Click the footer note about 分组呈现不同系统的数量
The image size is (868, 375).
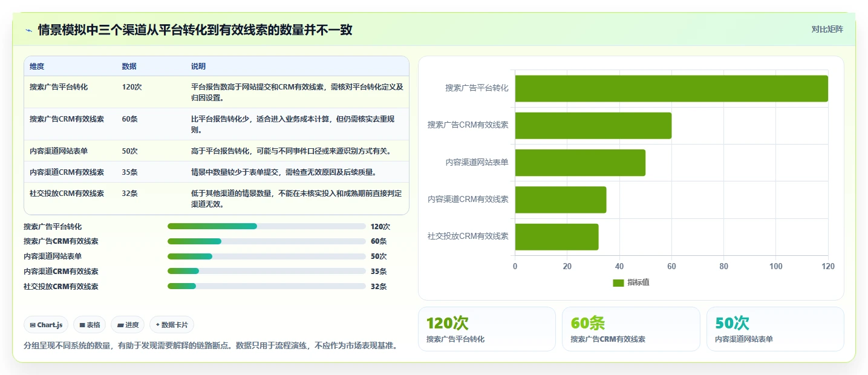click(211, 346)
